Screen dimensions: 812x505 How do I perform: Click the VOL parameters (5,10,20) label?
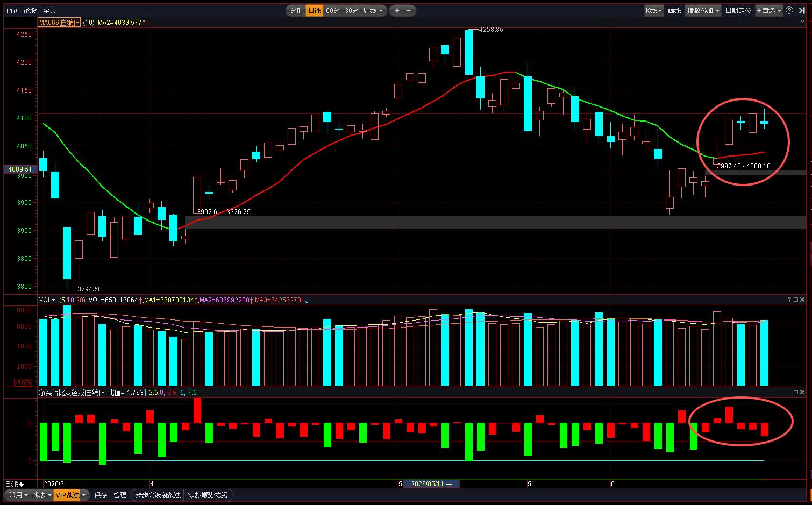click(x=72, y=300)
